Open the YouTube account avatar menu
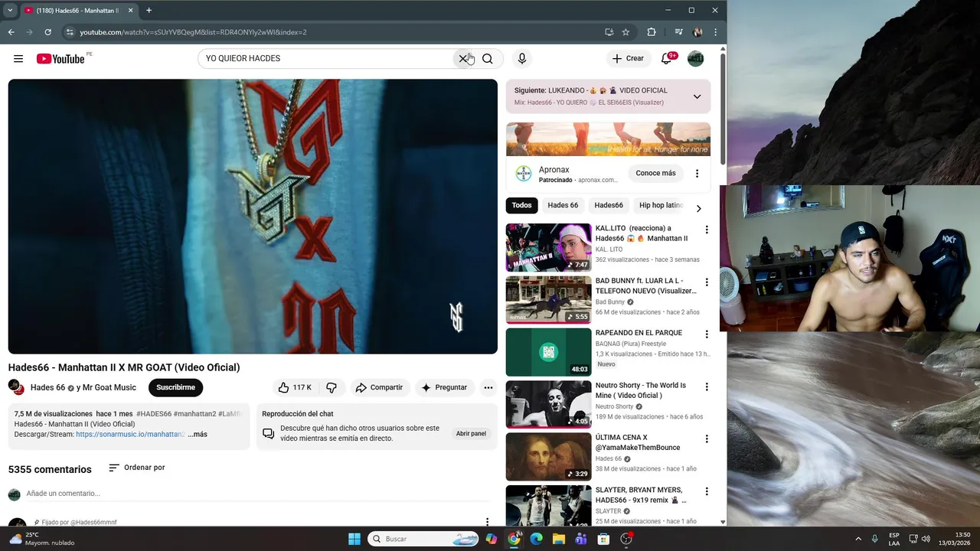Viewport: 980px width, 551px height. pos(695,59)
